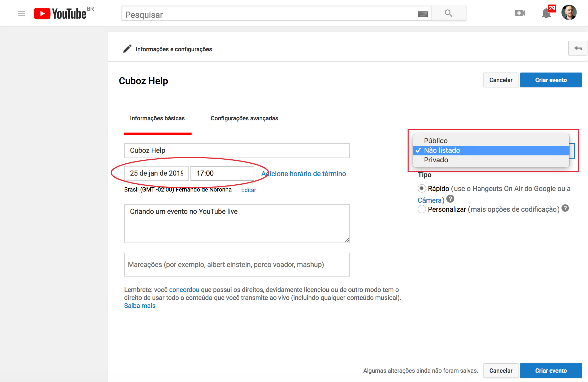Screen dimensions: 588x382
Task: Select the Personalizar radio button
Action: click(x=422, y=209)
